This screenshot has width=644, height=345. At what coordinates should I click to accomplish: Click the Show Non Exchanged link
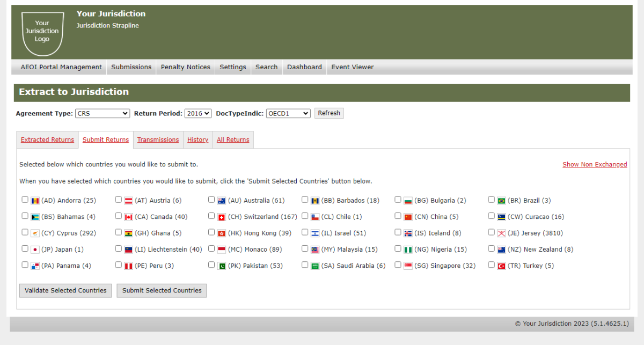pyautogui.click(x=595, y=165)
